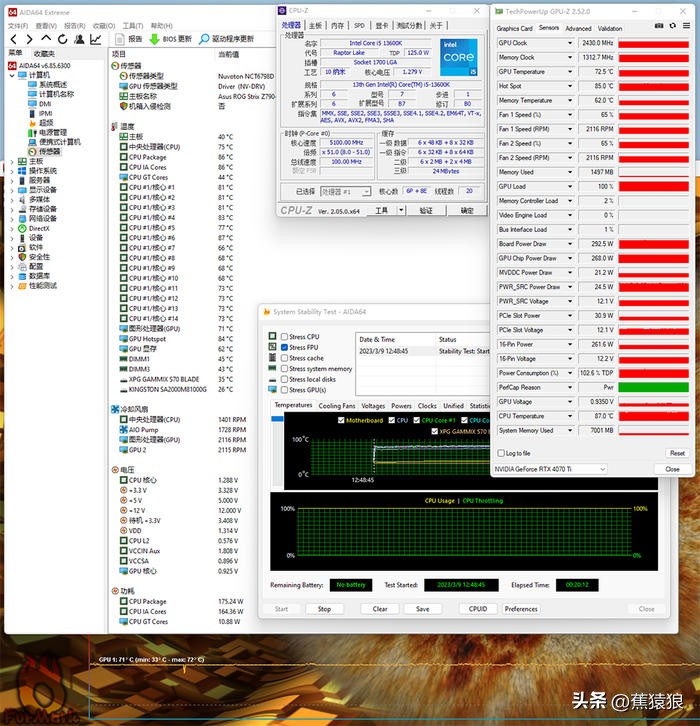Open the 内存 tab in CPU-Z
Viewport: 700px width, 726px height.
pos(338,25)
